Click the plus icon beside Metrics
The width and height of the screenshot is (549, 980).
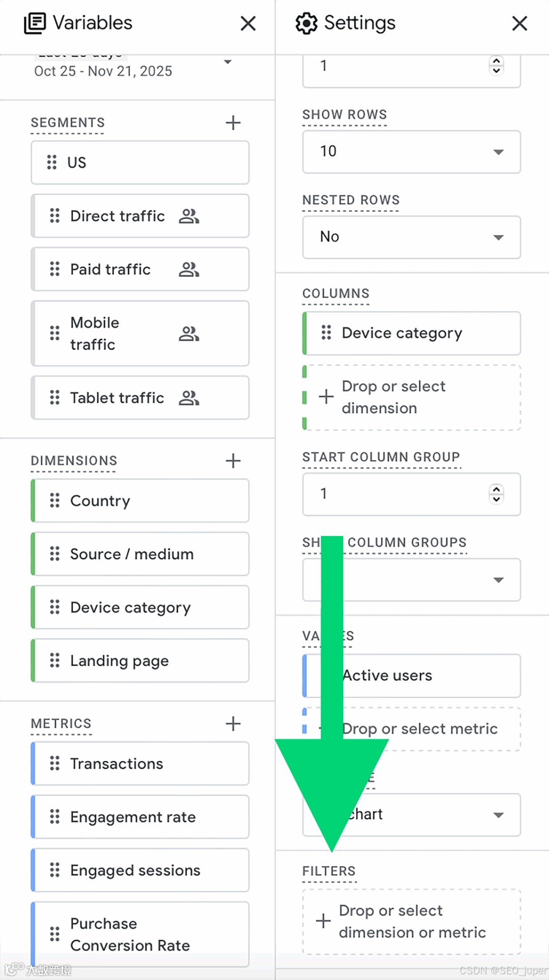pyautogui.click(x=233, y=723)
